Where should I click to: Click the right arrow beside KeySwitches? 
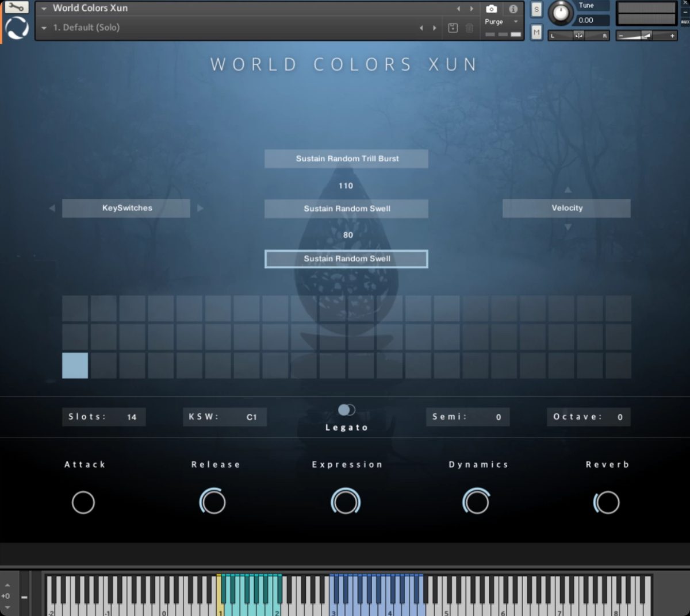200,208
